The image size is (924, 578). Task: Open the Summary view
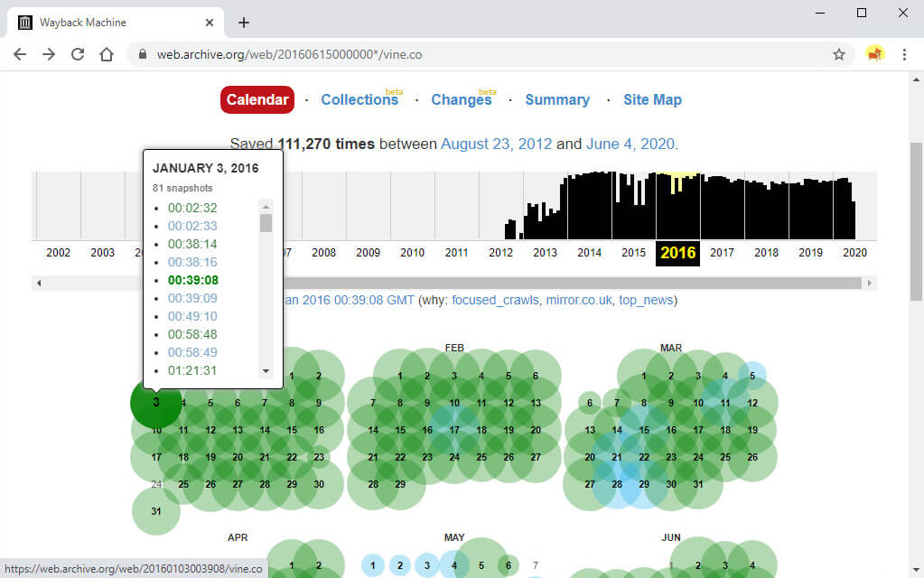pyautogui.click(x=557, y=99)
